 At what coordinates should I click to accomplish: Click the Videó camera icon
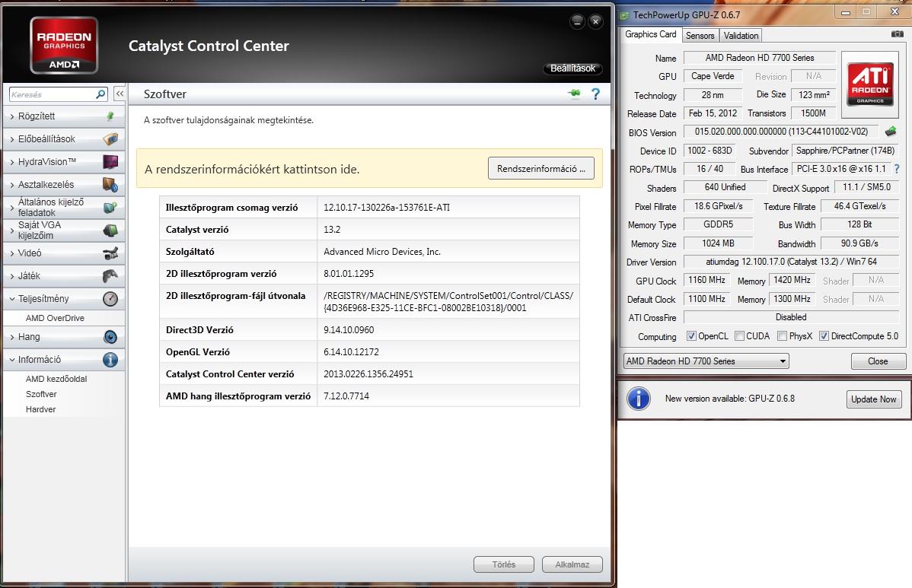click(110, 253)
